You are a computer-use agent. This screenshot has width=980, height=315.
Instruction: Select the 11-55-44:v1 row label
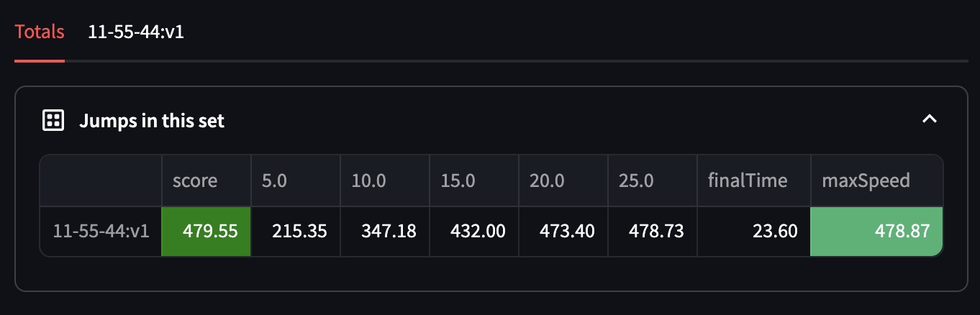(101, 232)
